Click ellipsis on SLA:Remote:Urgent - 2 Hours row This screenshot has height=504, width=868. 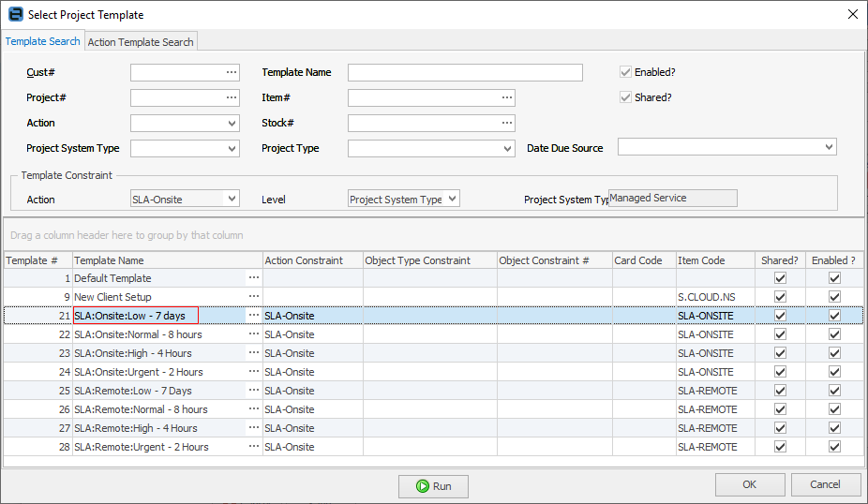[253, 447]
